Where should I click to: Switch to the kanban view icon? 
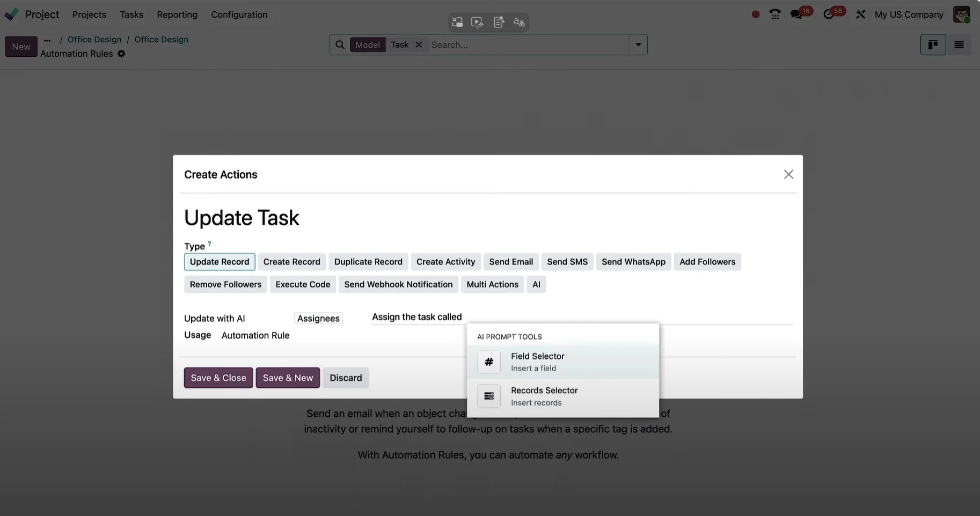tap(932, 45)
